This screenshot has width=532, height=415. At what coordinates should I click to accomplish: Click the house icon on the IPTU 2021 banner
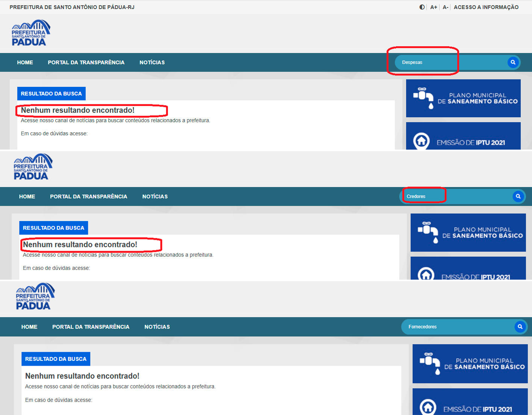tap(422, 142)
